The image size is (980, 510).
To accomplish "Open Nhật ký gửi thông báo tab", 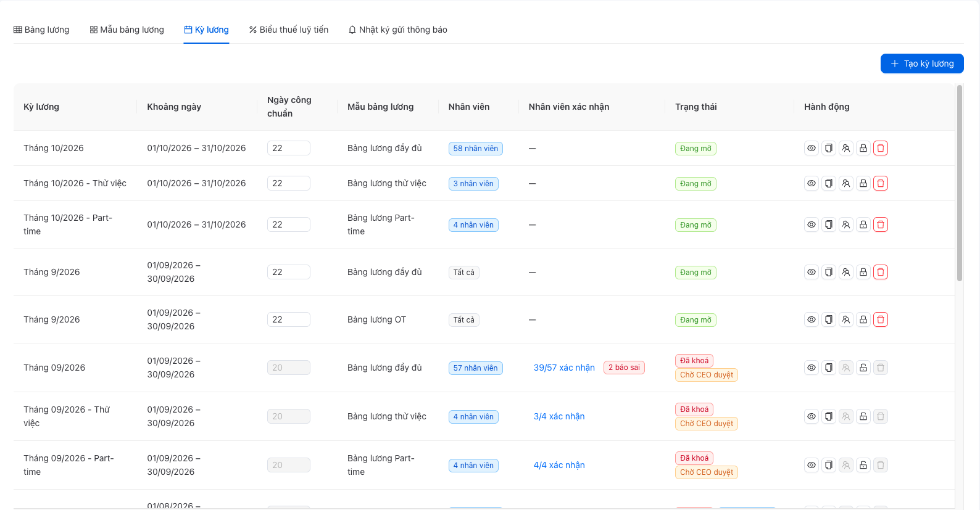I will point(397,30).
